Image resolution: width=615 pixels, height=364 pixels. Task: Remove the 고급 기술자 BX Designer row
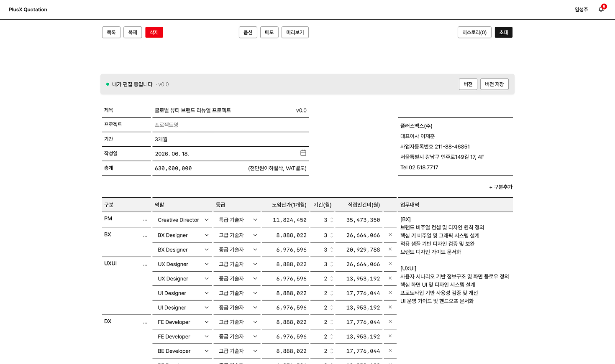[x=390, y=235]
